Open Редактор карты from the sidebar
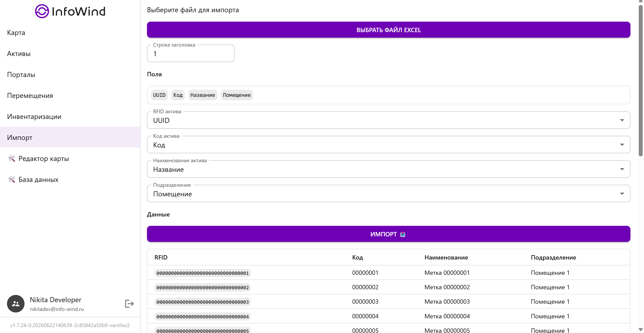The image size is (644, 333). click(x=70, y=158)
